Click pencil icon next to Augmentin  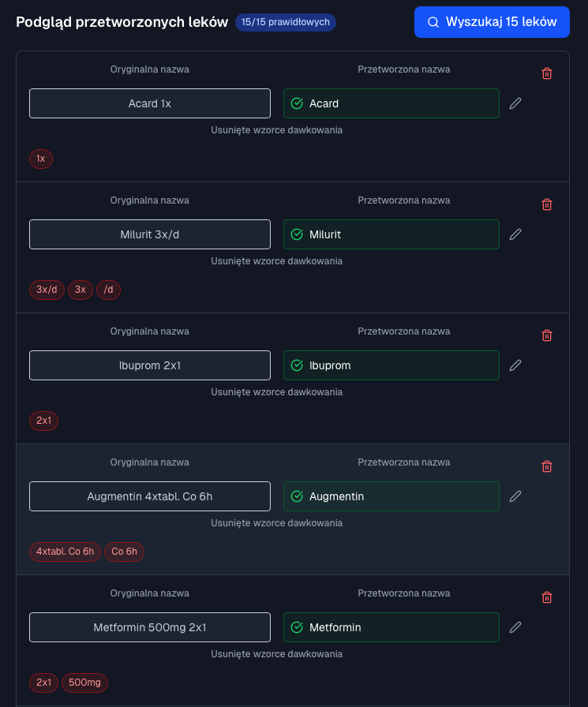[x=515, y=496]
